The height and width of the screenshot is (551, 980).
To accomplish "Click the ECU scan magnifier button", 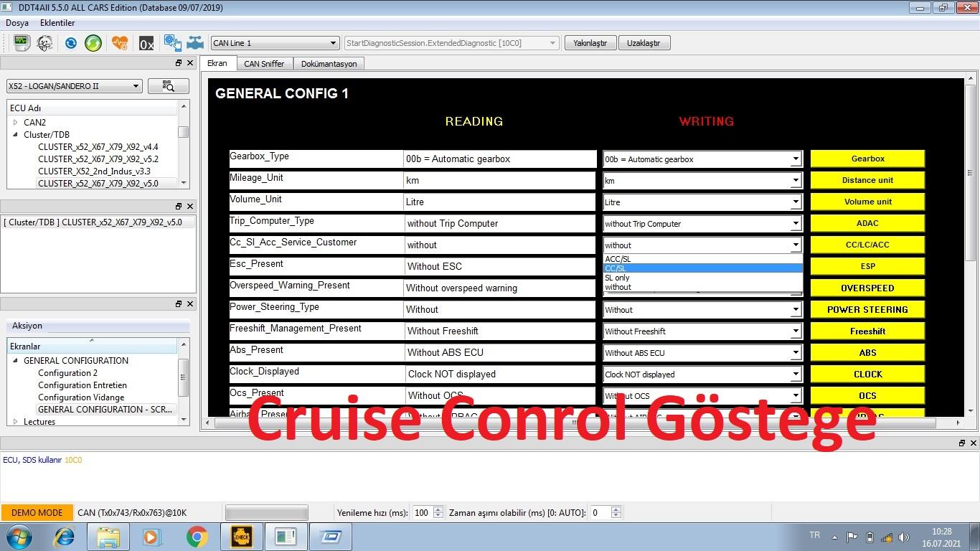I will coord(169,86).
